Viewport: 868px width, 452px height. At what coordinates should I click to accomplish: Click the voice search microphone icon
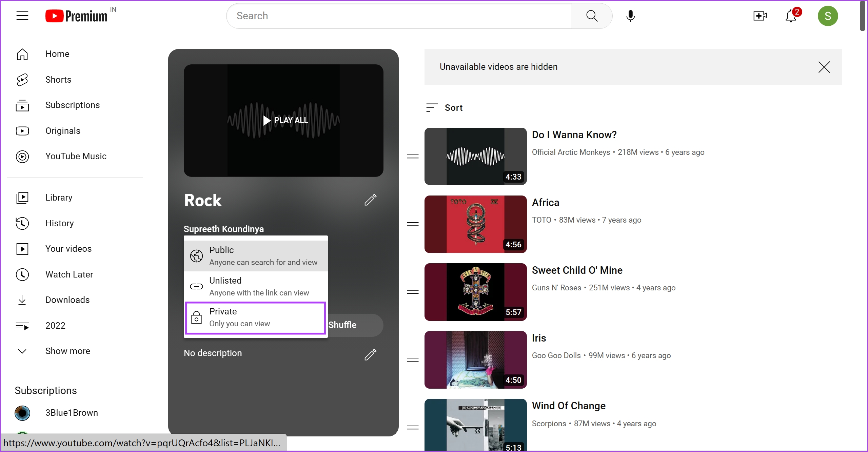(630, 16)
